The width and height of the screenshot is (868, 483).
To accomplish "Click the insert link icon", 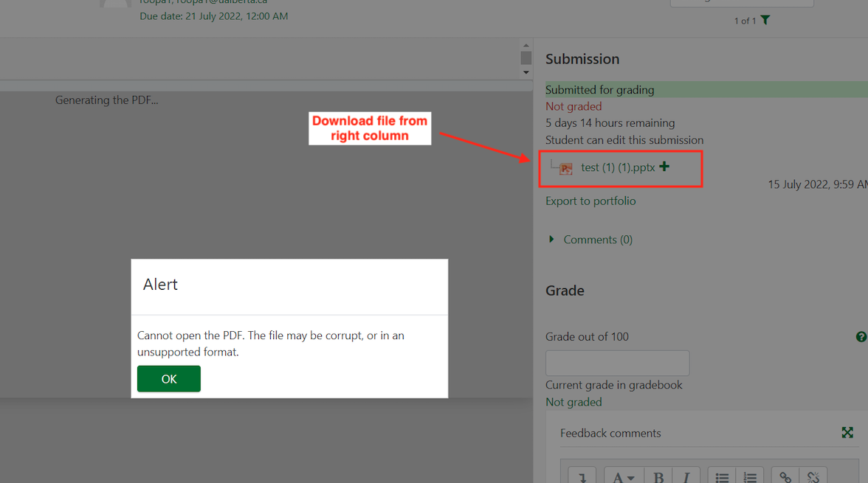I will pos(785,476).
